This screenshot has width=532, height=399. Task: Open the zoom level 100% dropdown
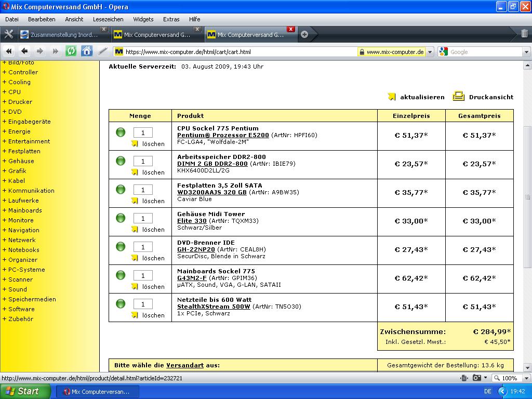[526, 378]
